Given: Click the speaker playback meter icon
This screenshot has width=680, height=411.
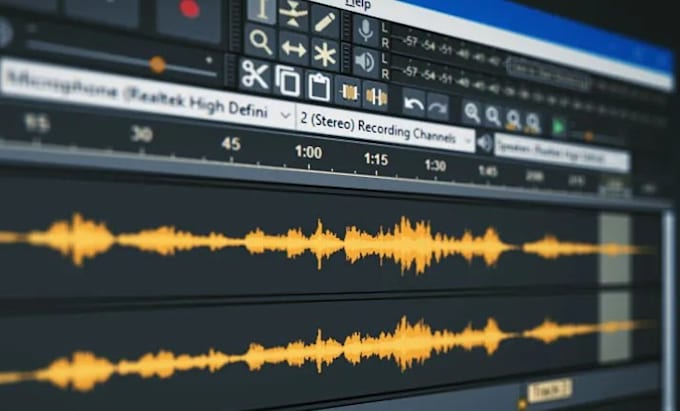Looking at the screenshot, I should coord(365,61).
